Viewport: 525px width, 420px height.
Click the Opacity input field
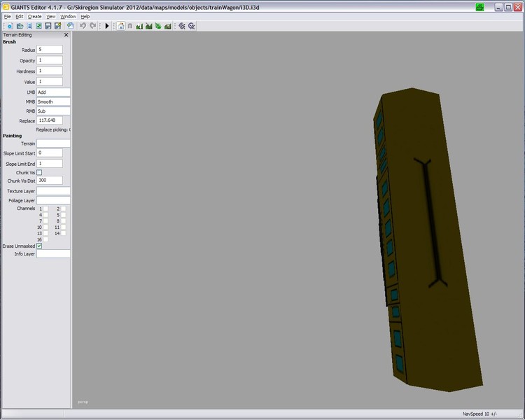click(50, 60)
